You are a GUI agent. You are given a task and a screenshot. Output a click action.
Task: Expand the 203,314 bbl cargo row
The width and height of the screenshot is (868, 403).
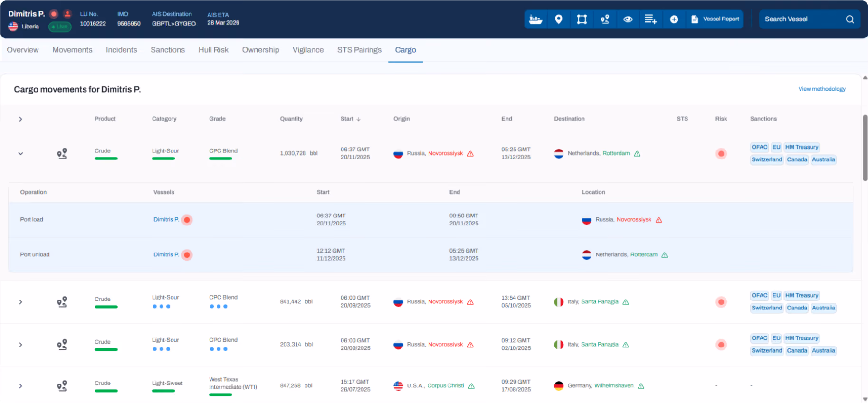(x=20, y=345)
